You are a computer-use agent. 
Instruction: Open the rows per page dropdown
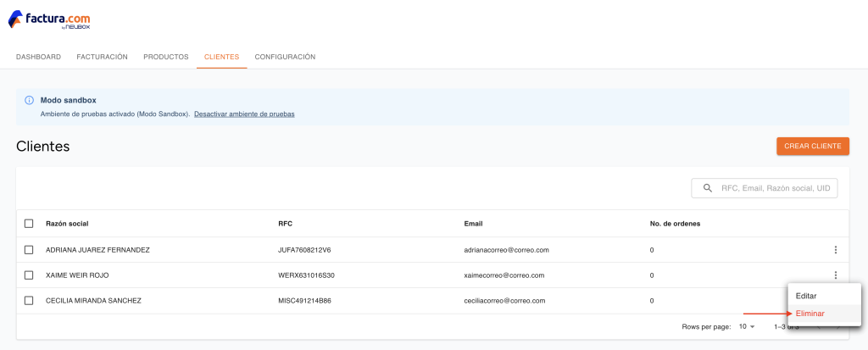click(747, 327)
